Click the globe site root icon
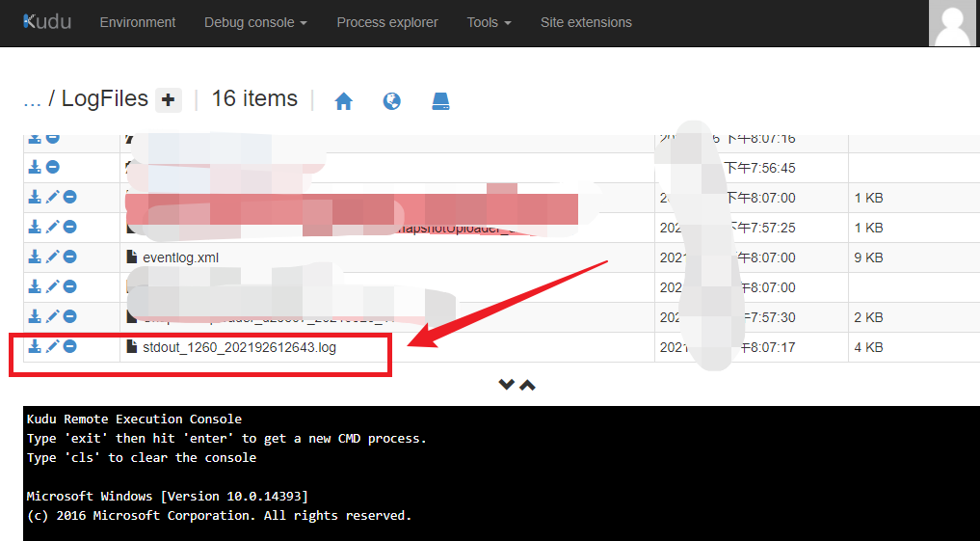The height and width of the screenshot is (541, 980). click(391, 101)
